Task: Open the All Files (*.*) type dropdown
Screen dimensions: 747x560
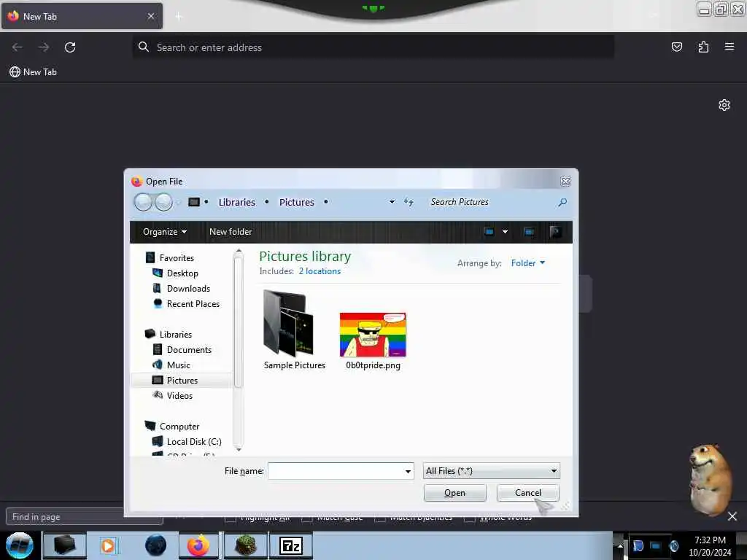Action: [491, 471]
